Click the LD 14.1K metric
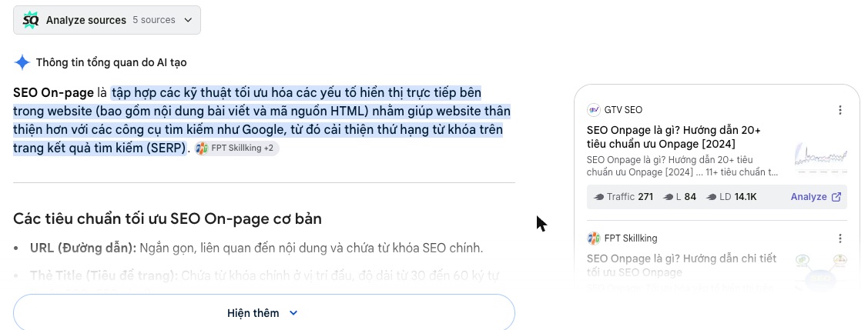 point(731,197)
